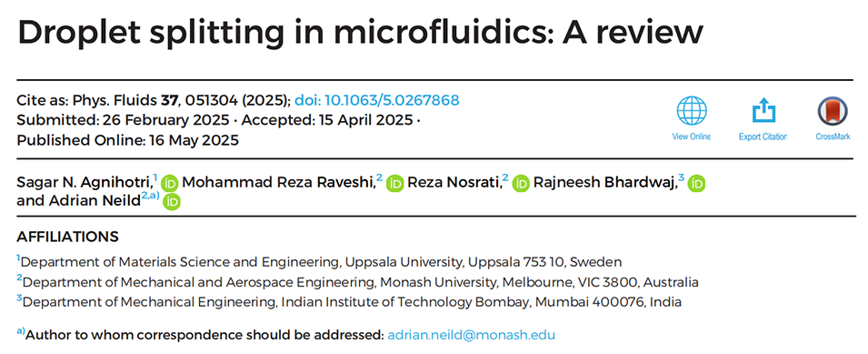Open Rajneesh Bhardwaj's ORCID iD icon
868x354 pixels.
(x=696, y=184)
